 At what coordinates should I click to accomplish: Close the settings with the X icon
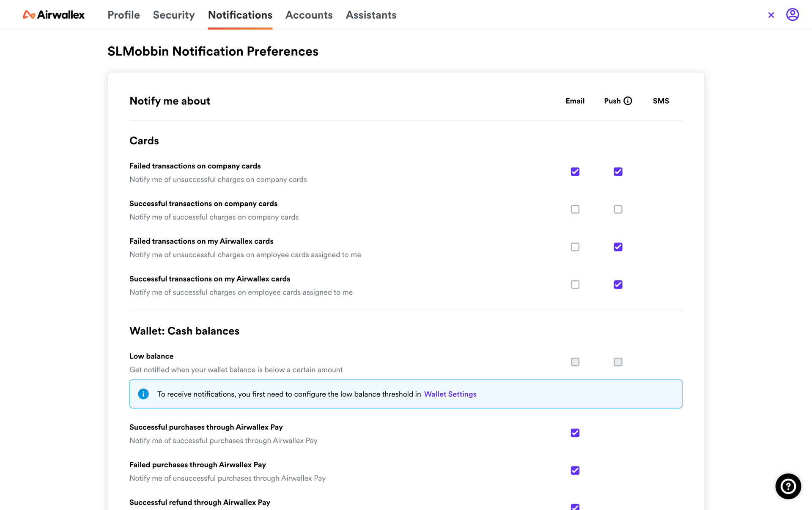click(771, 15)
